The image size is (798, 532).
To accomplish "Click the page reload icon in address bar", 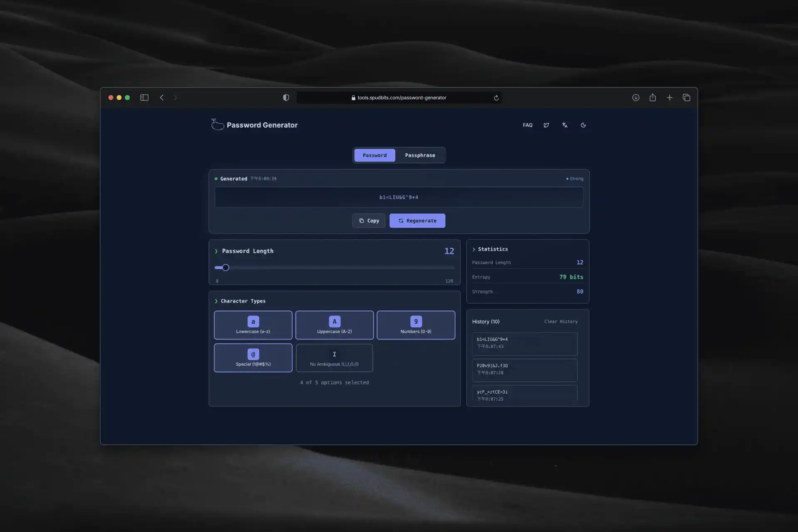I will point(496,98).
